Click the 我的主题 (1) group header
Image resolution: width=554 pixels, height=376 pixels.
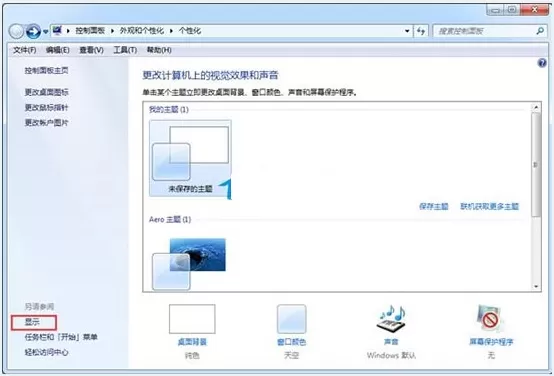click(x=169, y=110)
